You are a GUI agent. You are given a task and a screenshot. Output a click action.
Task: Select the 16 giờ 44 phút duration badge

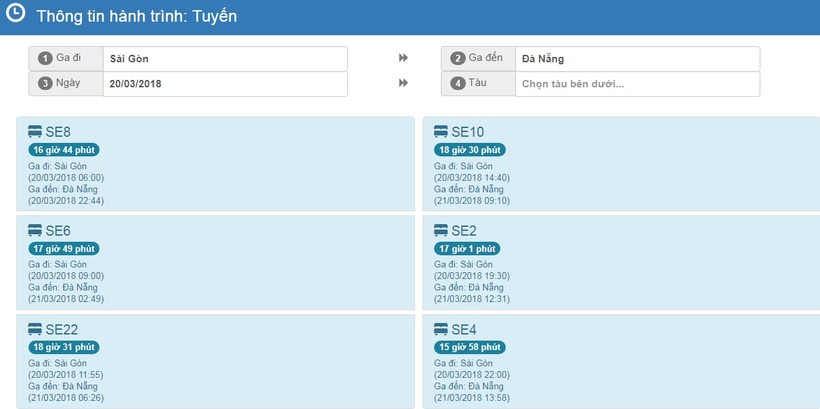[64, 150]
